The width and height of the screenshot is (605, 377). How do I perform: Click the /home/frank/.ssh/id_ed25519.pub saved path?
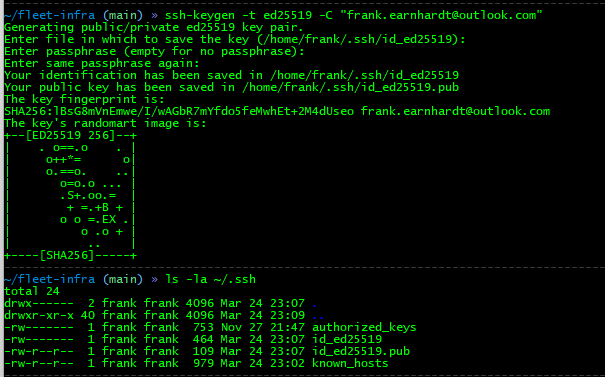(351, 88)
